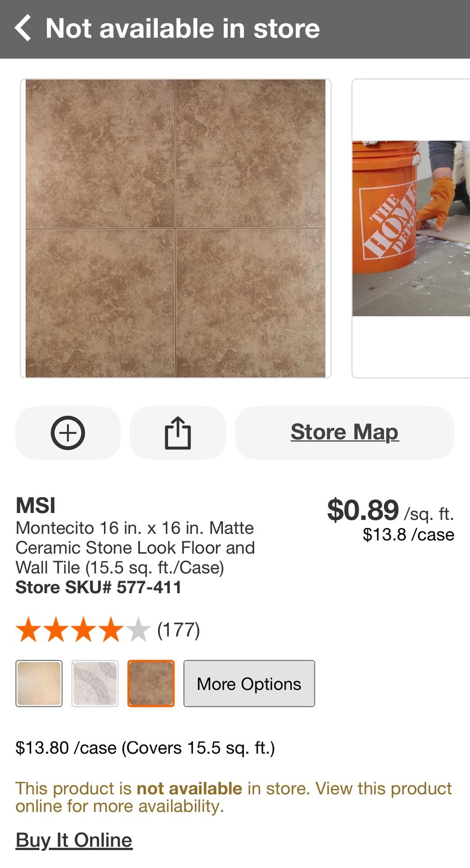Screen dimensions: 470x868
Task: Tap the MSI brand name
Action: pos(36,505)
